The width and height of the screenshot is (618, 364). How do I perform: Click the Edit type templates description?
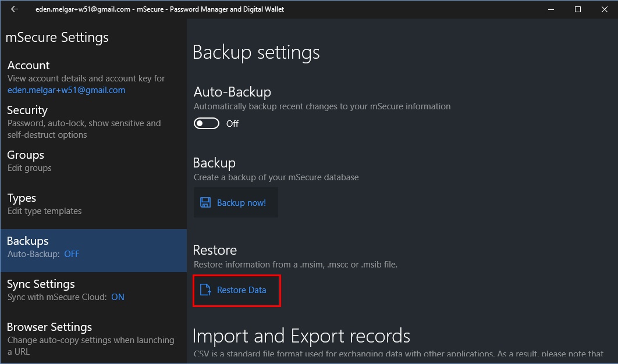click(45, 211)
